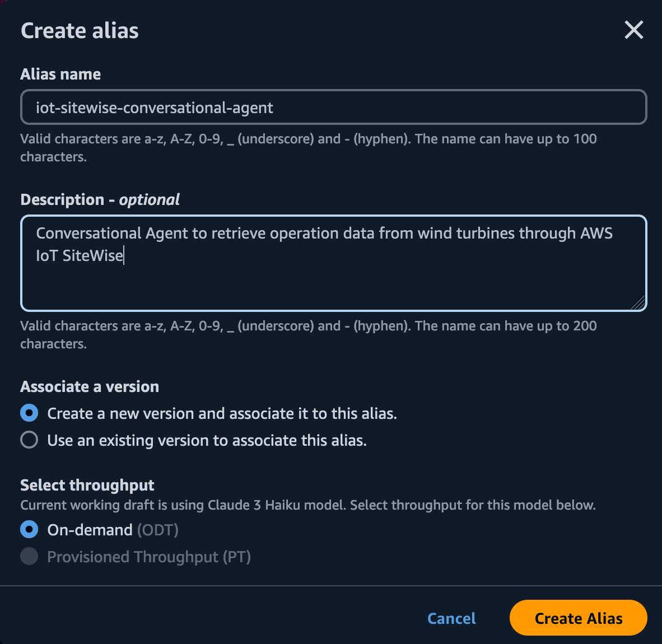Image resolution: width=662 pixels, height=644 pixels.
Task: Click the 'Select throughput' section heading
Action: (87, 485)
